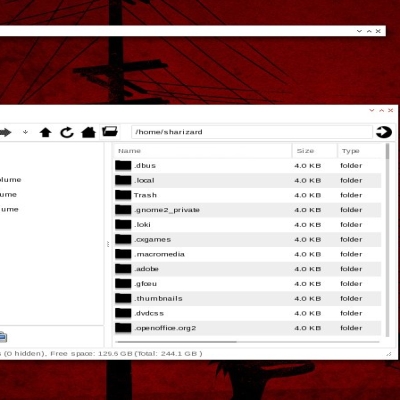The height and width of the screenshot is (400, 400).
Task: Select the .gnome2_private folder icon
Action: tap(123, 210)
